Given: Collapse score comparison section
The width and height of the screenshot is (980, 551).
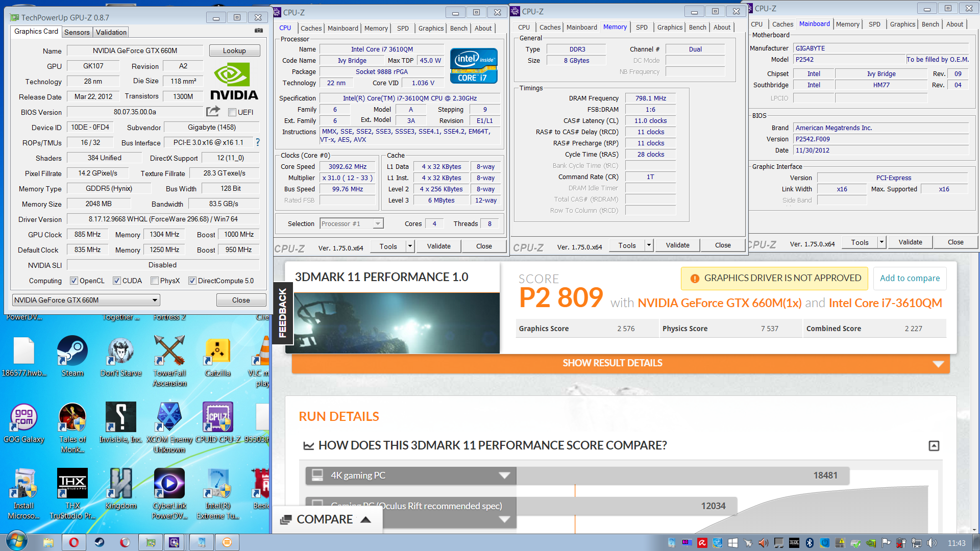Looking at the screenshot, I should 934,446.
